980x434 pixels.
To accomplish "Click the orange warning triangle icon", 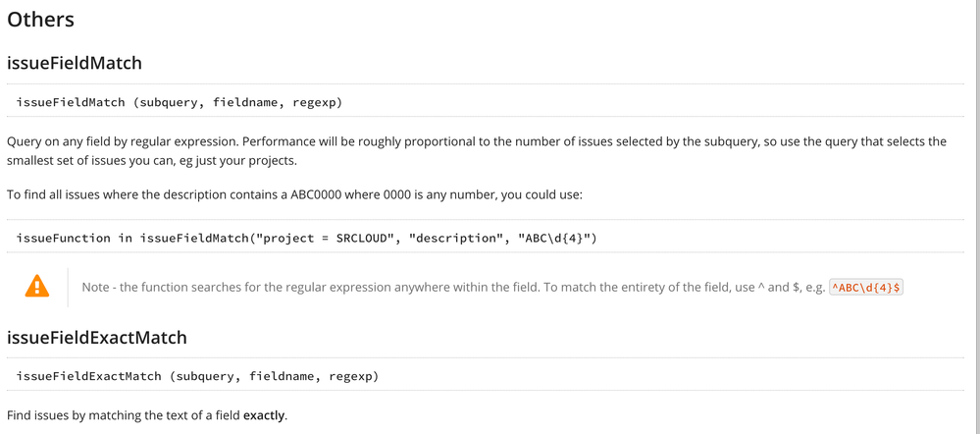I will [x=37, y=287].
